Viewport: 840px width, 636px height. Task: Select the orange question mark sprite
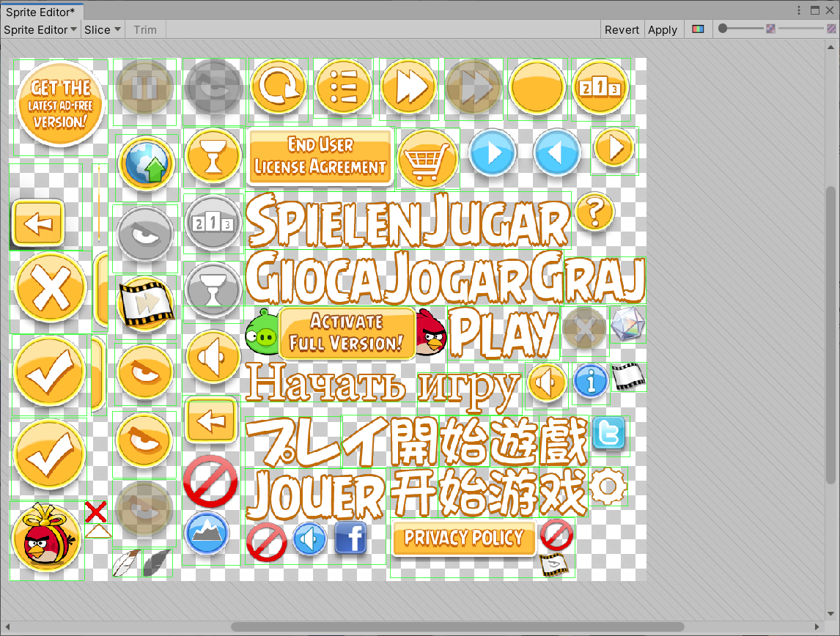point(594,212)
